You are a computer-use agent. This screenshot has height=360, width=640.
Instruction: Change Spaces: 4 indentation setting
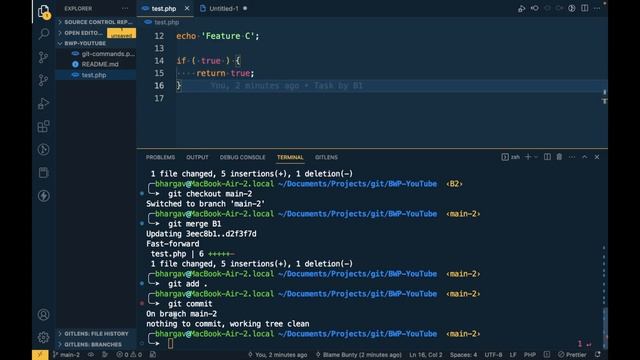coord(463,355)
